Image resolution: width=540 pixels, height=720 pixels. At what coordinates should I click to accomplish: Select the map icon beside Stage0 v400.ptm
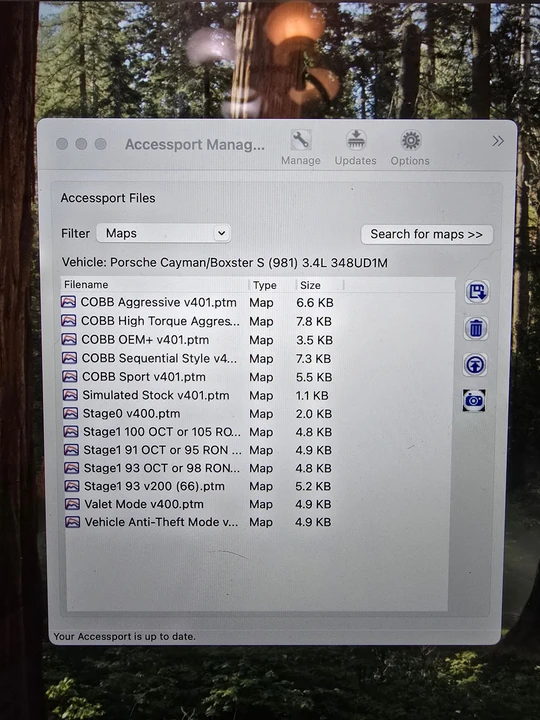click(x=70, y=413)
